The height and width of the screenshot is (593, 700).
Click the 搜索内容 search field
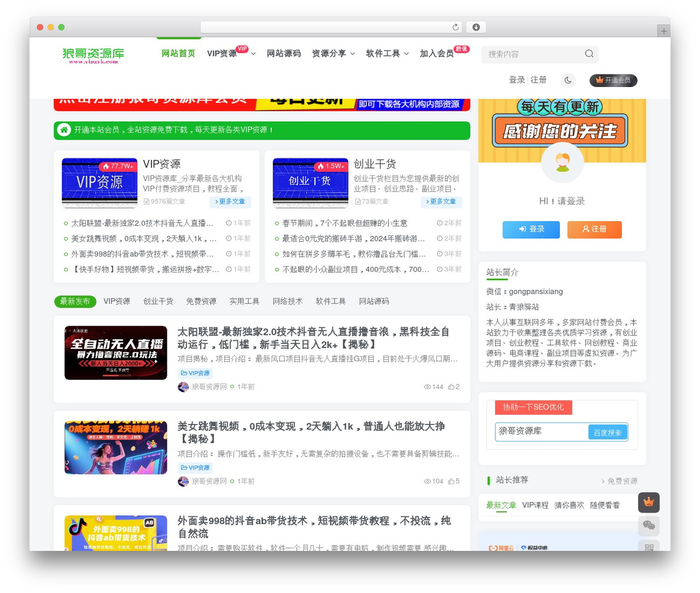pyautogui.click(x=533, y=54)
